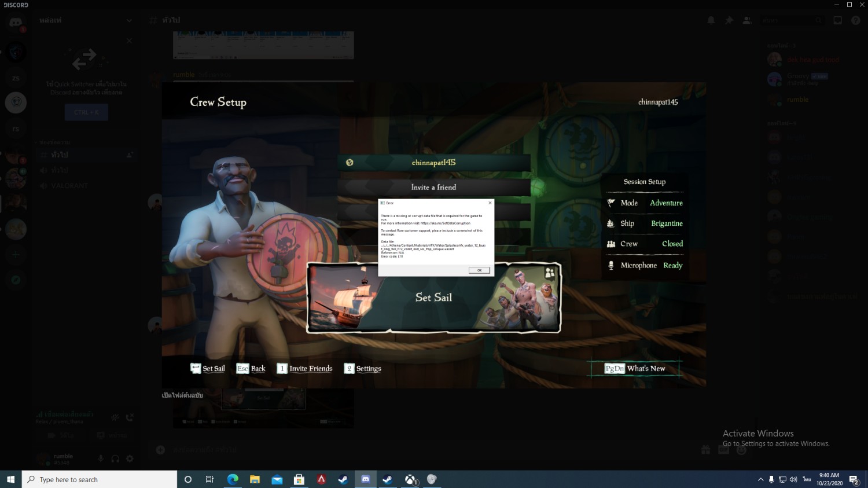Disconnect from the voice call
This screenshot has width=868, height=488.
tap(130, 417)
